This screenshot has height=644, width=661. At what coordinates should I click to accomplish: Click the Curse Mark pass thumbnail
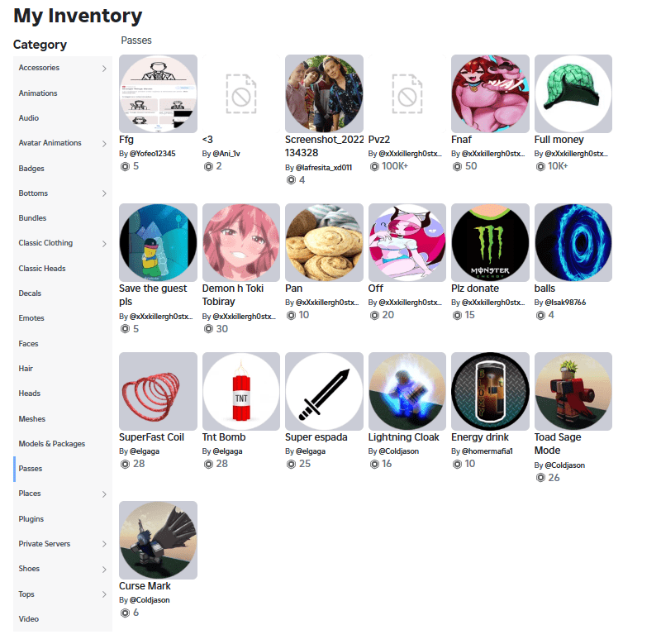158,541
